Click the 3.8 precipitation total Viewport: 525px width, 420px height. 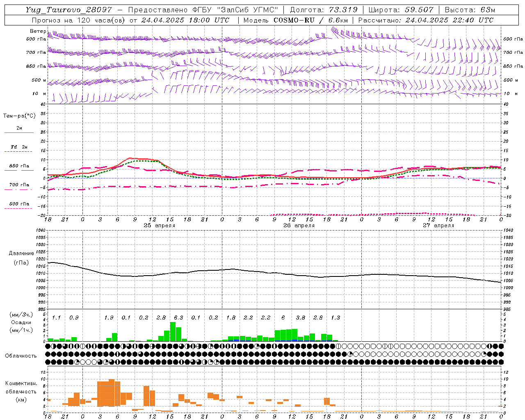tap(301, 317)
